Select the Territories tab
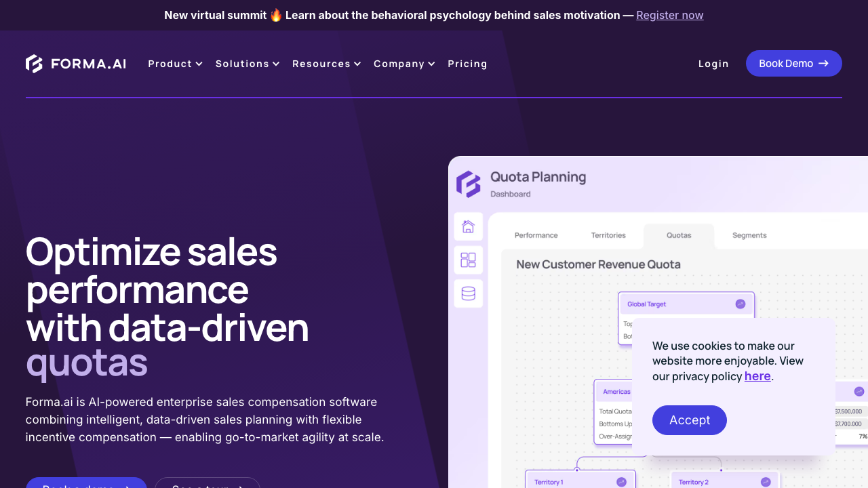The width and height of the screenshot is (868, 488). [608, 235]
